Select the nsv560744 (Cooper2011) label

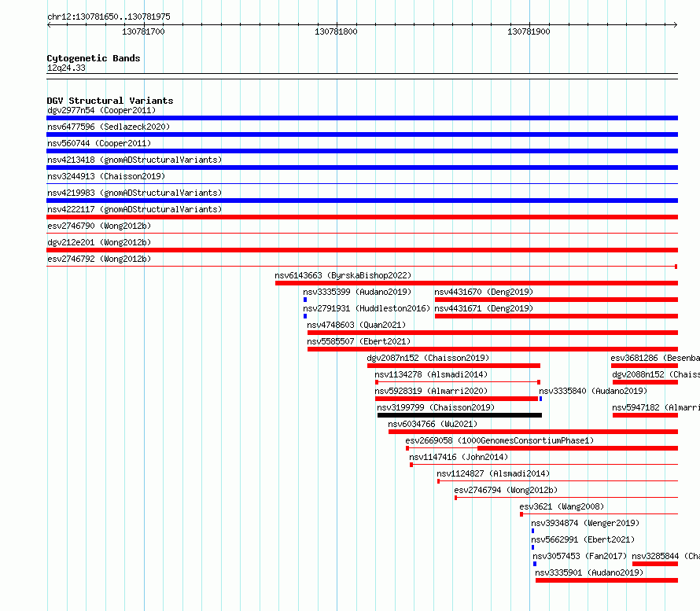(x=99, y=143)
